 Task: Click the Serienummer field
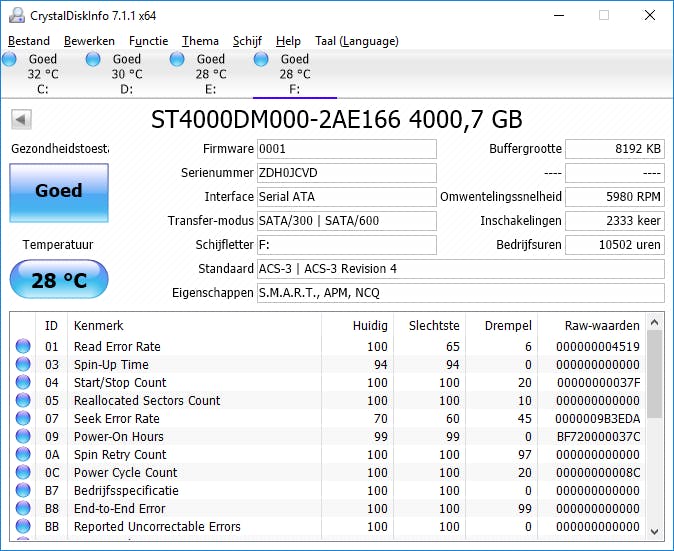tap(346, 173)
